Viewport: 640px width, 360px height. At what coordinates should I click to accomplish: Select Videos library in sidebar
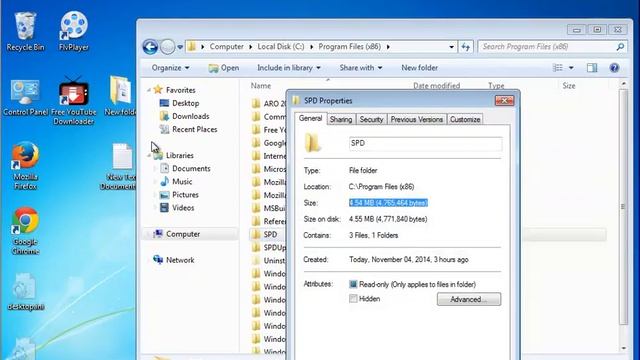click(x=177, y=208)
